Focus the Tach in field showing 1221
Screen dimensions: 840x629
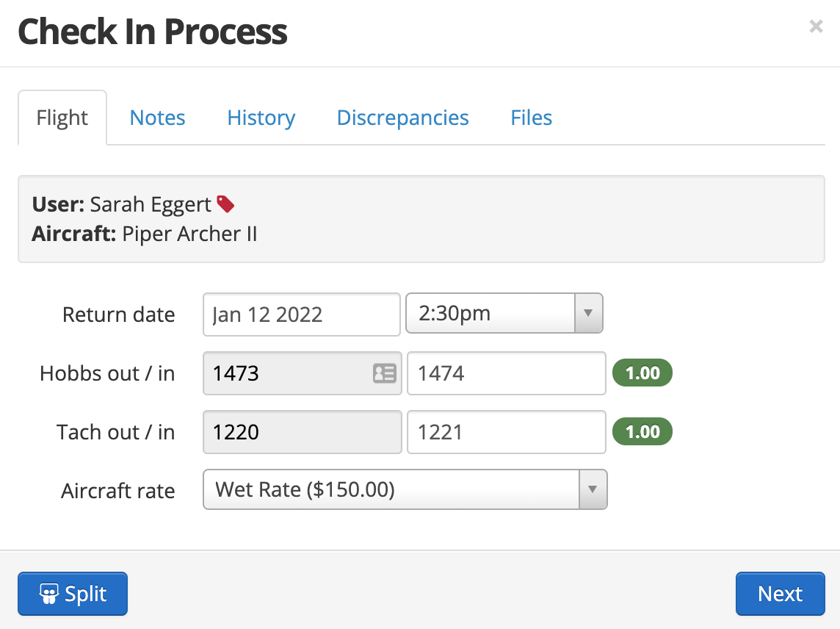pos(506,431)
